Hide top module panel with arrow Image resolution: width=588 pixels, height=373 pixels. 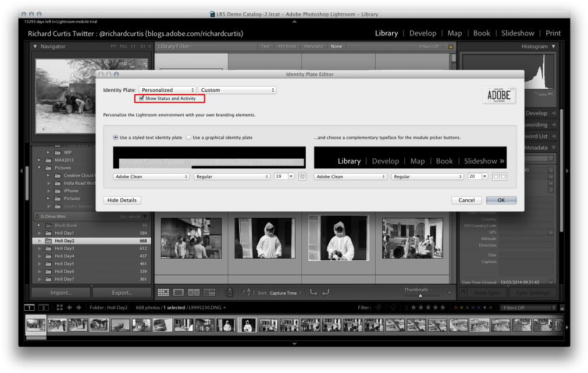point(294,21)
